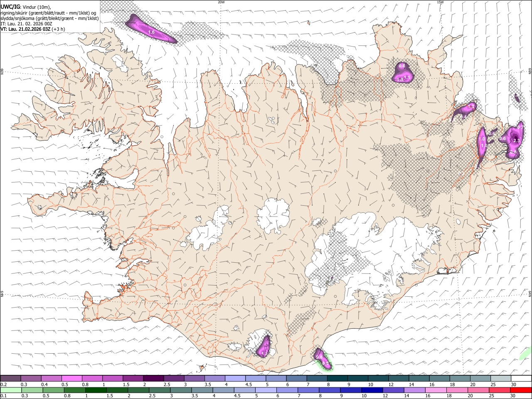
Task: Click the lower-row swatch labeled 4.5
Action: coord(244,390)
